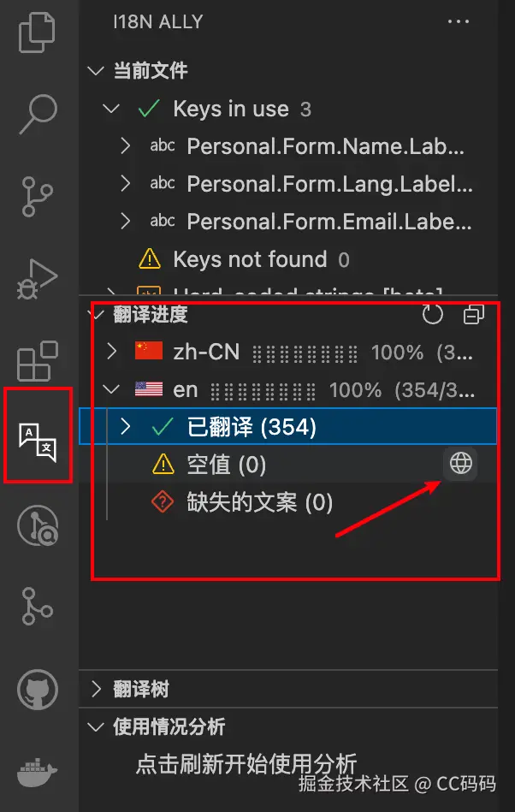Open Search in activity bar
This screenshot has height=812, width=515.
pyautogui.click(x=38, y=114)
